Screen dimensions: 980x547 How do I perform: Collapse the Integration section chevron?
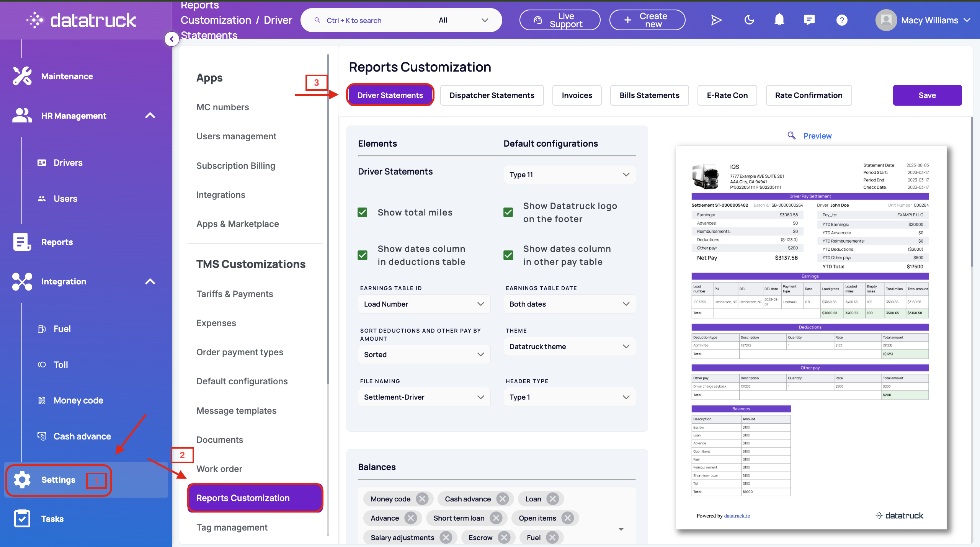pos(150,281)
